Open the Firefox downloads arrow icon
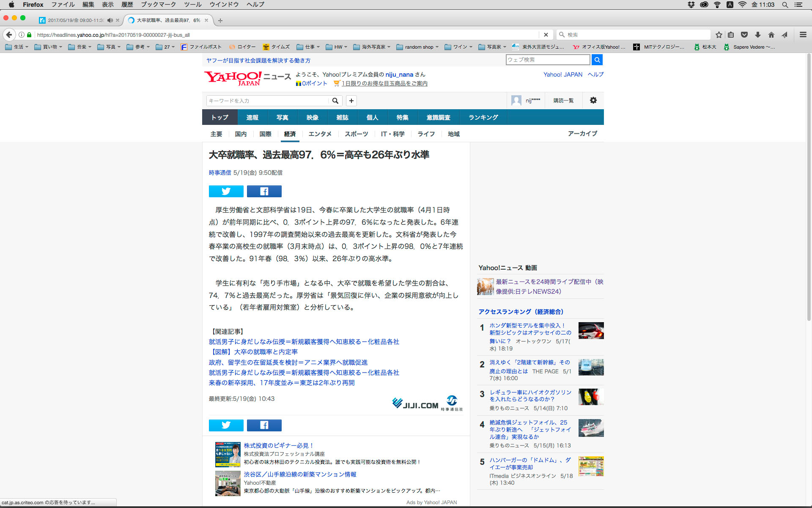 pyautogui.click(x=757, y=35)
